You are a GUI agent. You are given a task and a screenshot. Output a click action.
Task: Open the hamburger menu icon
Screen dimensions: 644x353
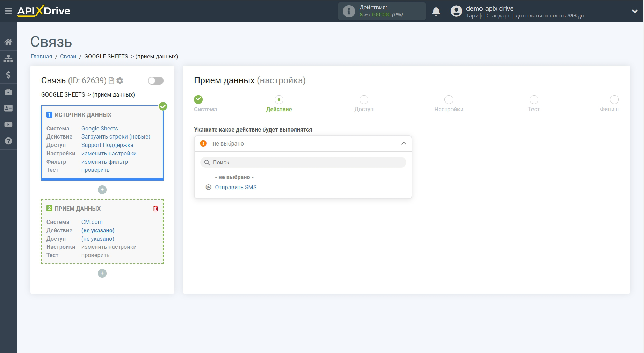[x=8, y=11]
